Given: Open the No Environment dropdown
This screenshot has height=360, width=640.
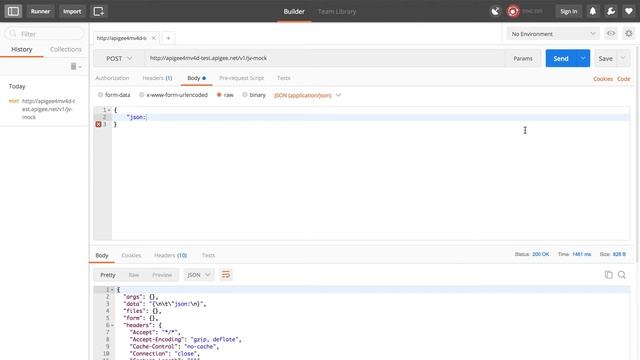Looking at the screenshot, I should (553, 33).
